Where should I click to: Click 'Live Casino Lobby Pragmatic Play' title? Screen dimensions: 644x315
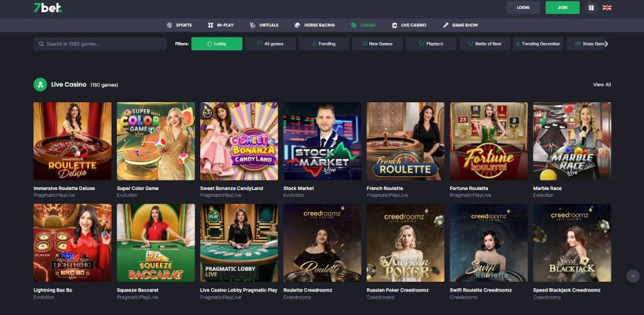[x=239, y=290]
